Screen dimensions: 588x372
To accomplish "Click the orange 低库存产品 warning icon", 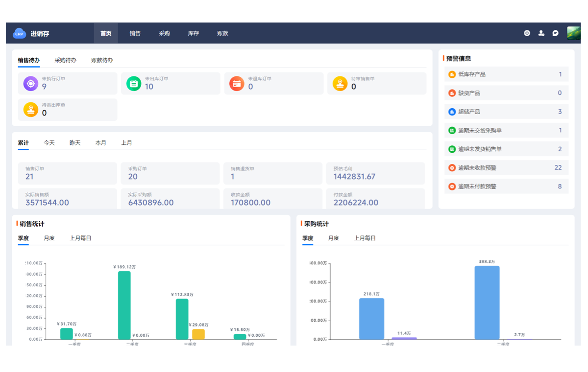I will coord(452,74).
